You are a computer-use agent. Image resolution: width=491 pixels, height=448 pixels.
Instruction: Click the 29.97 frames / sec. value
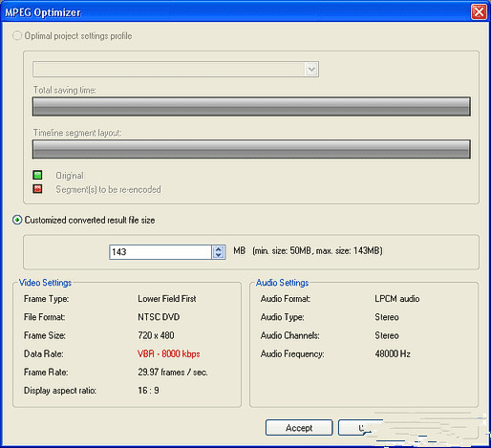(x=173, y=372)
